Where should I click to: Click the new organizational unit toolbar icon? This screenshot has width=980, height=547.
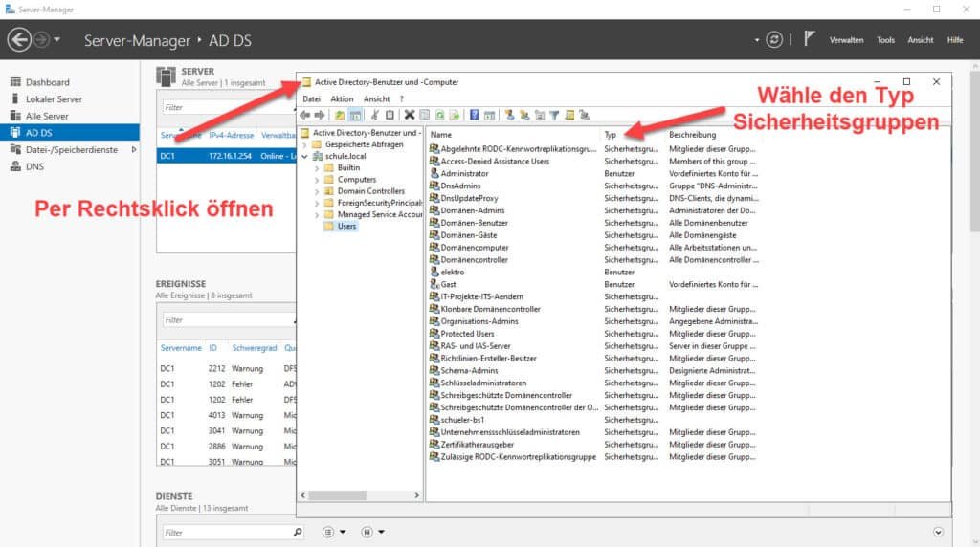coord(540,115)
